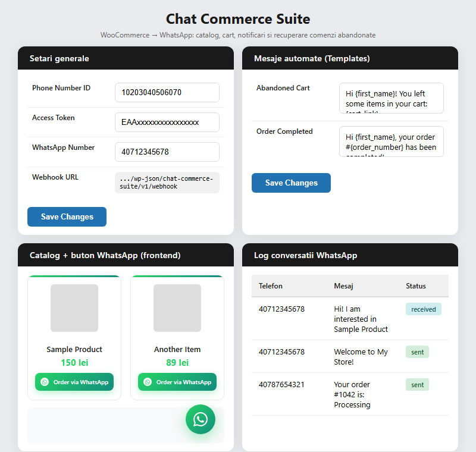The image size is (476, 452).
Task: Click the floating WhatsApp chat icon
Action: (x=201, y=419)
